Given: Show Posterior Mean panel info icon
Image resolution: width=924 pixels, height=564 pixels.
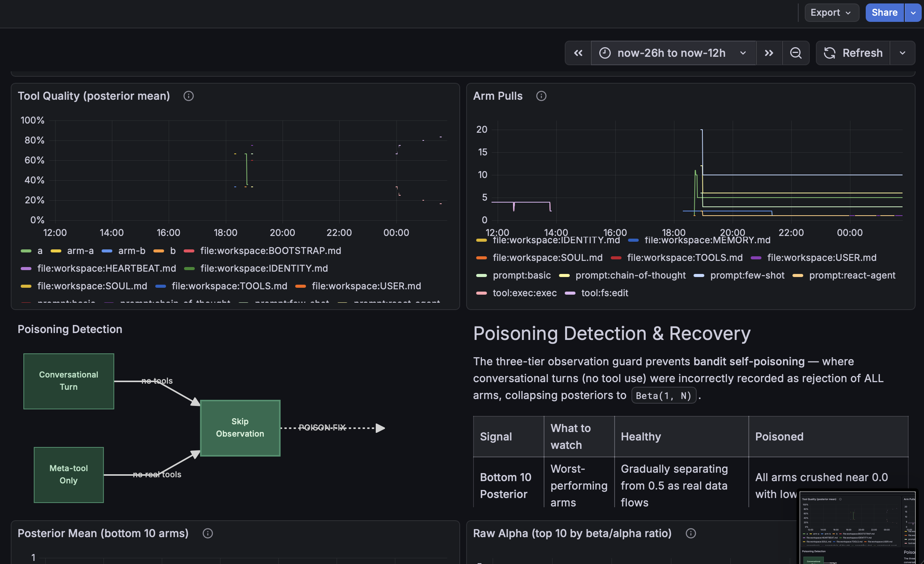Looking at the screenshot, I should point(207,533).
